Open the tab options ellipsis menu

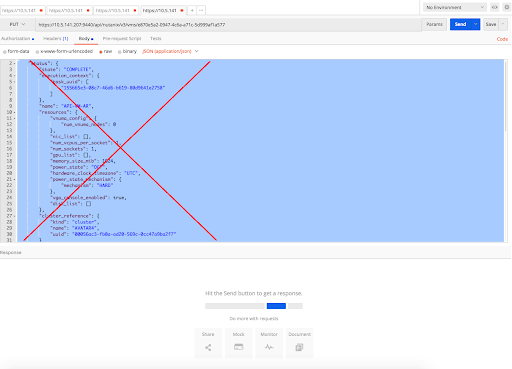tap(201, 10)
